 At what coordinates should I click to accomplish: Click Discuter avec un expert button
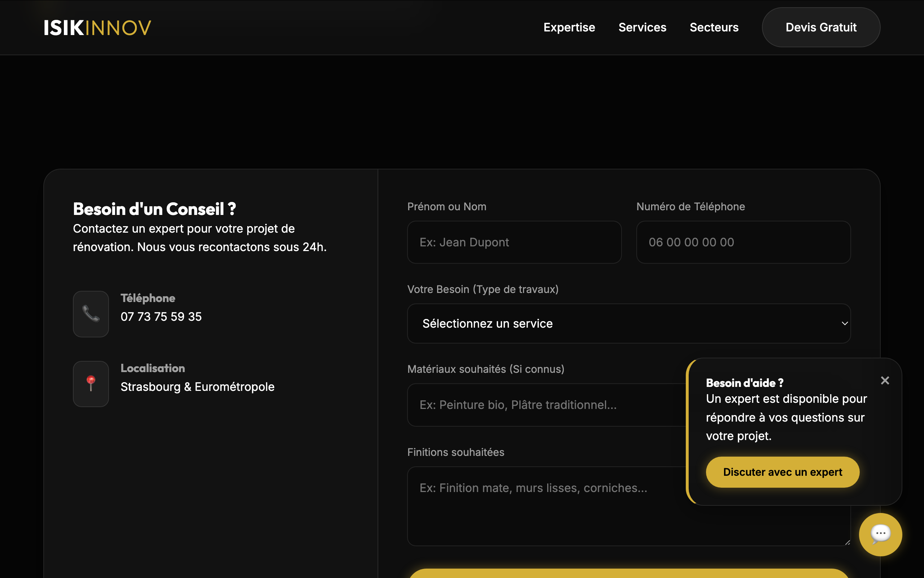click(783, 472)
